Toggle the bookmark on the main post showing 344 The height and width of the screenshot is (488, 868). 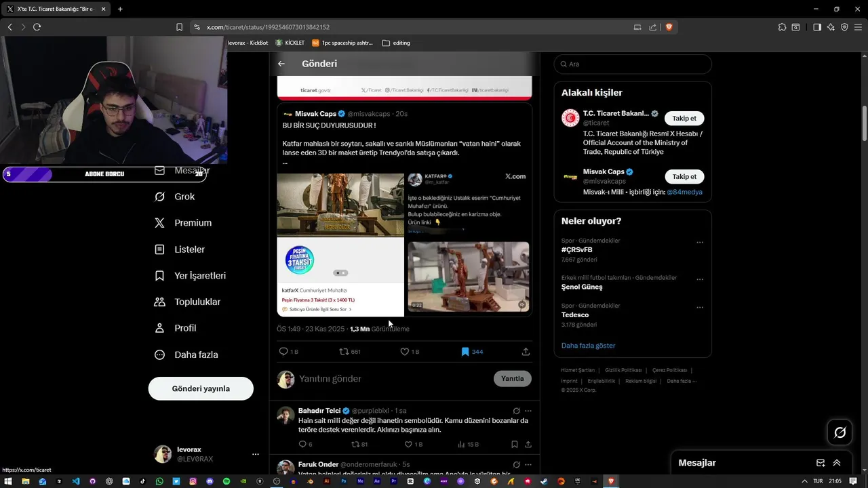[465, 352]
